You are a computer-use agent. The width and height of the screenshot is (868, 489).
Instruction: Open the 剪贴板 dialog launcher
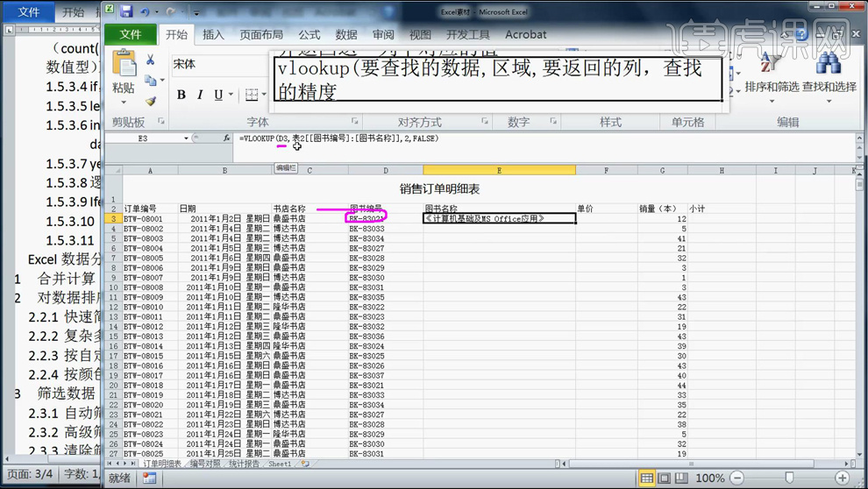pos(161,121)
